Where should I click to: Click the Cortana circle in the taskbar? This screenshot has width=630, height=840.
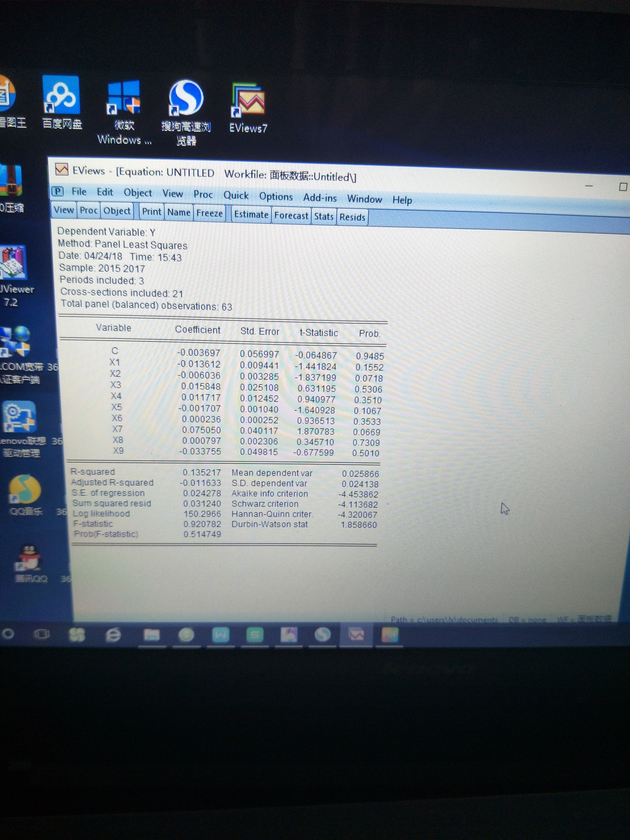tap(8, 633)
